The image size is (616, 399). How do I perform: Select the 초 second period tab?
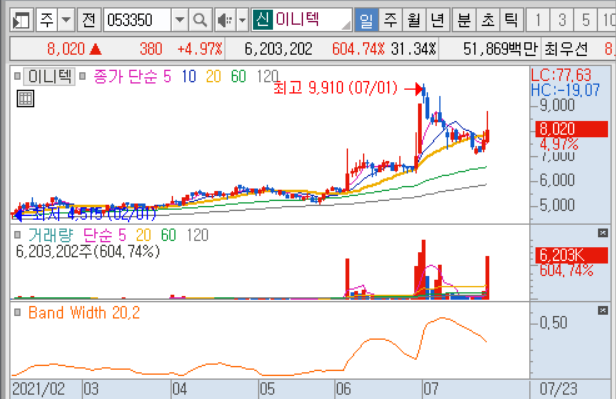[x=488, y=20]
